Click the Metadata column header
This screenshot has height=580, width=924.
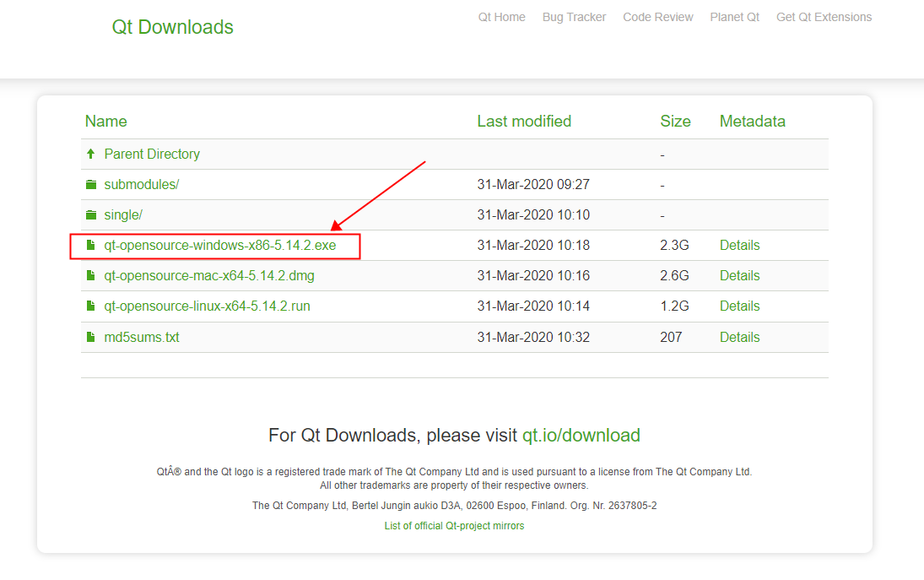753,122
